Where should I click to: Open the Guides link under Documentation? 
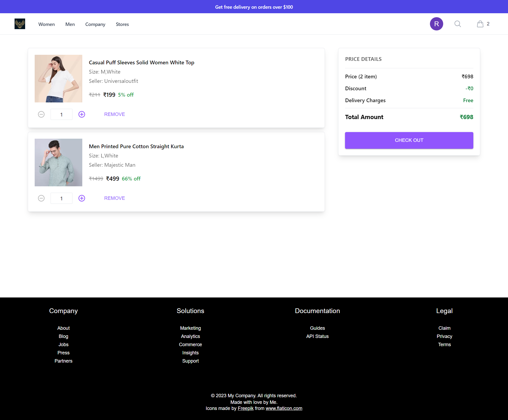coord(317,328)
